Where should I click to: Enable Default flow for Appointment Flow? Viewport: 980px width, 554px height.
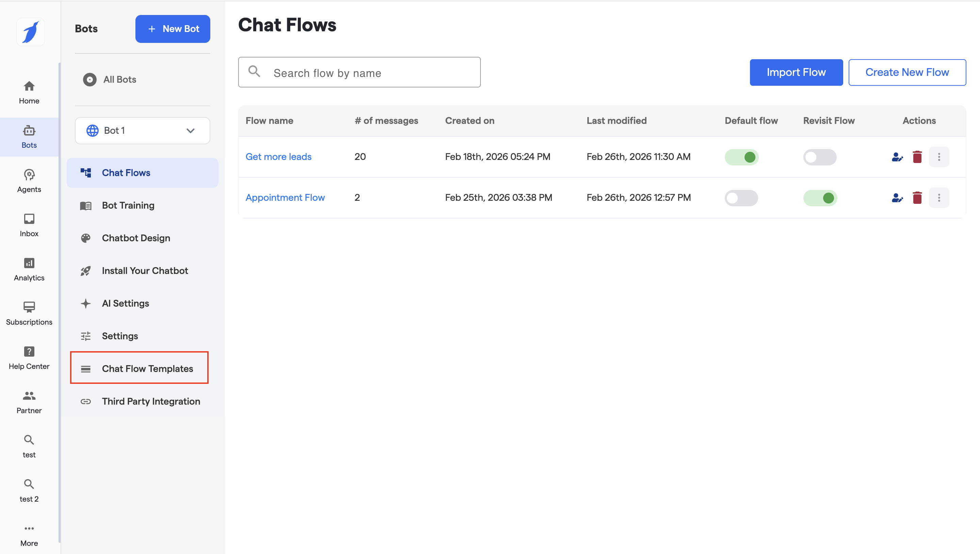click(741, 197)
